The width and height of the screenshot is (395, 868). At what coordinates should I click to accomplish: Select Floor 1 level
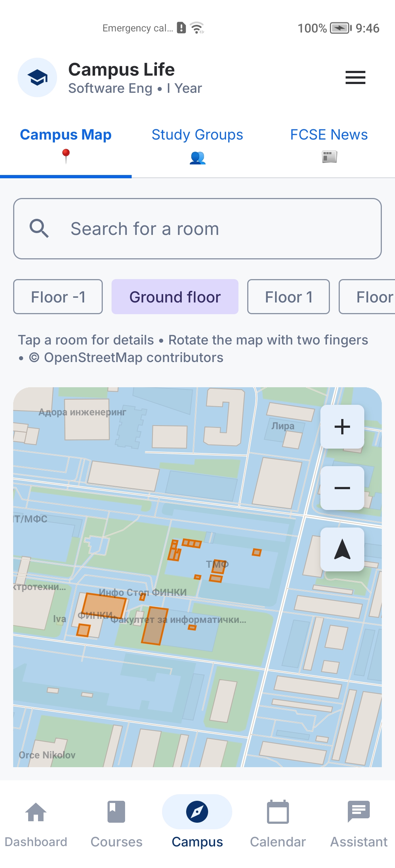pos(289,297)
